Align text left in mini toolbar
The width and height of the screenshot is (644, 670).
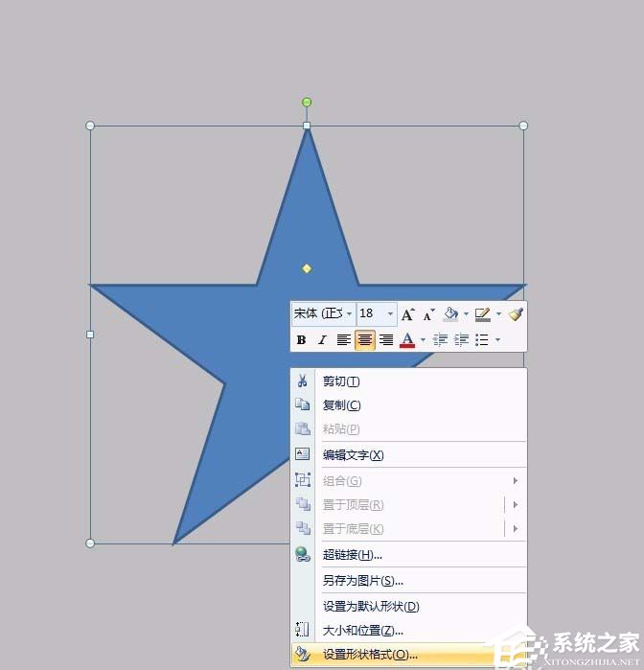click(344, 340)
